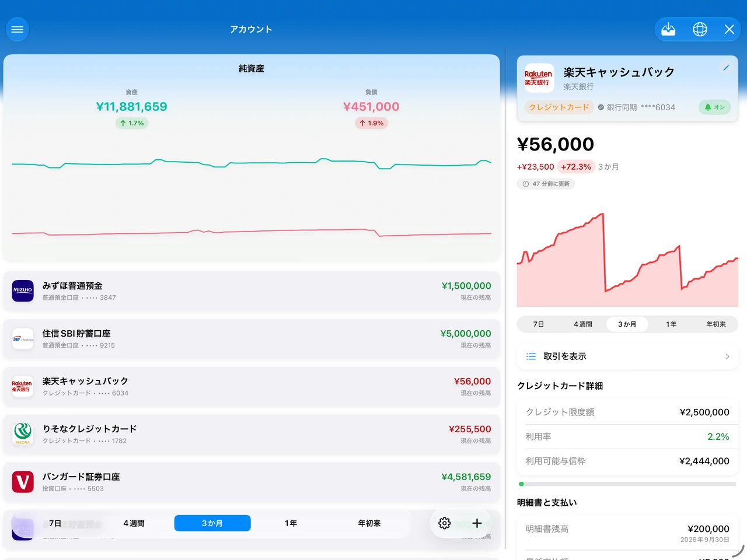Select 7日 in bottom period bar

(x=55, y=523)
